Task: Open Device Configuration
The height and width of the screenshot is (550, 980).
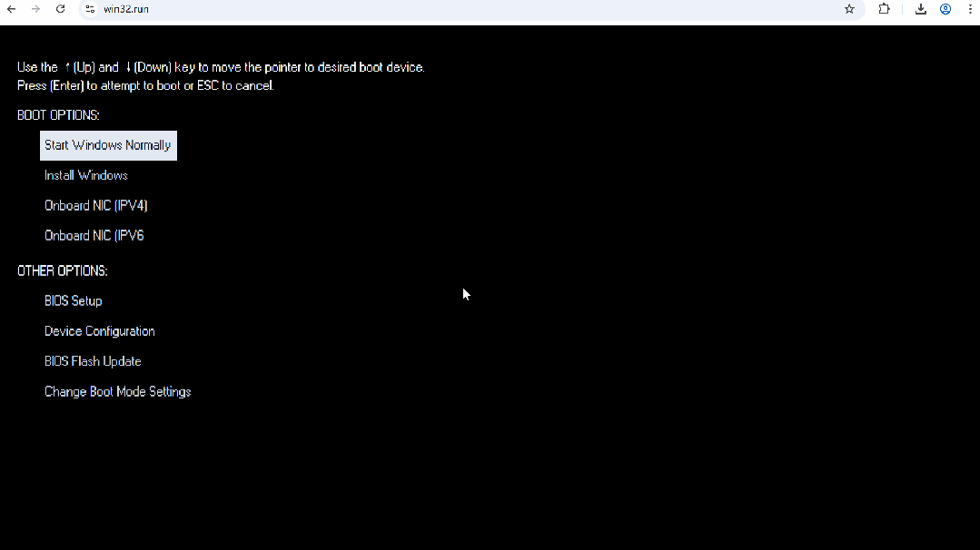Action: [x=99, y=330]
